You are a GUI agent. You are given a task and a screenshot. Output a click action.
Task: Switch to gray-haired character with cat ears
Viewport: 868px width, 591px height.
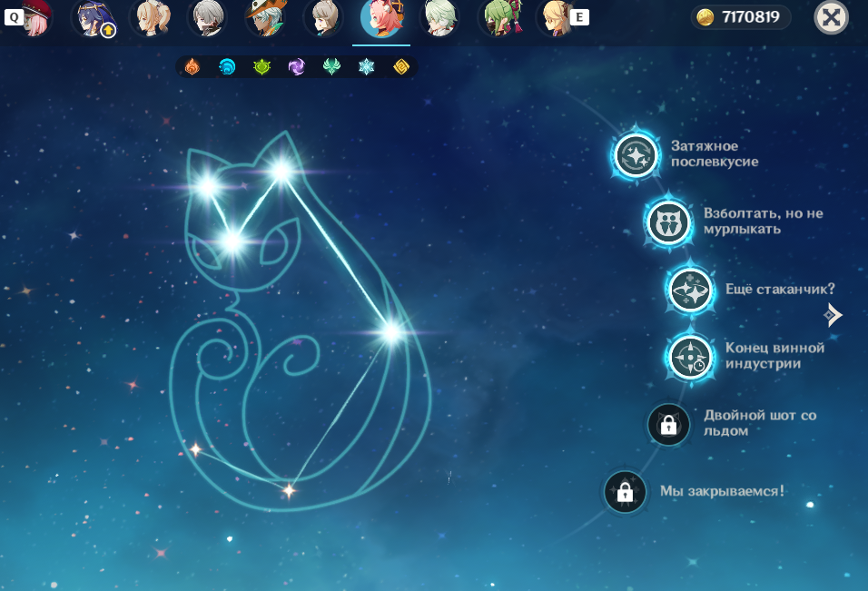coord(325,18)
